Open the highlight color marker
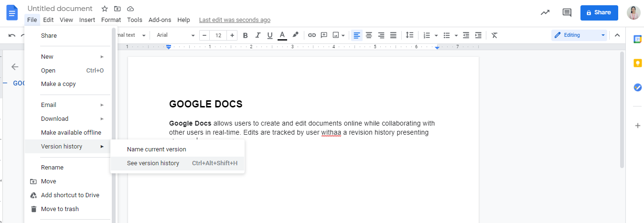The image size is (644, 223). 295,35
